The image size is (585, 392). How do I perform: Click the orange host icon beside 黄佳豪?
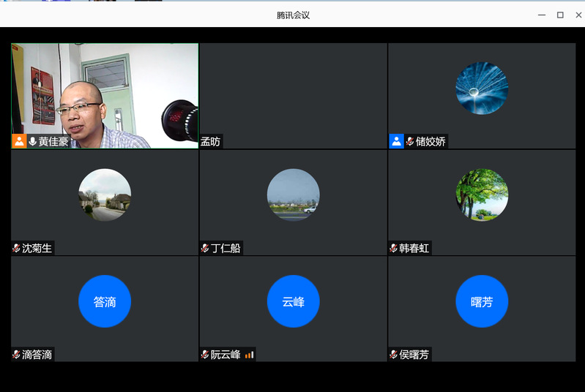(x=19, y=141)
